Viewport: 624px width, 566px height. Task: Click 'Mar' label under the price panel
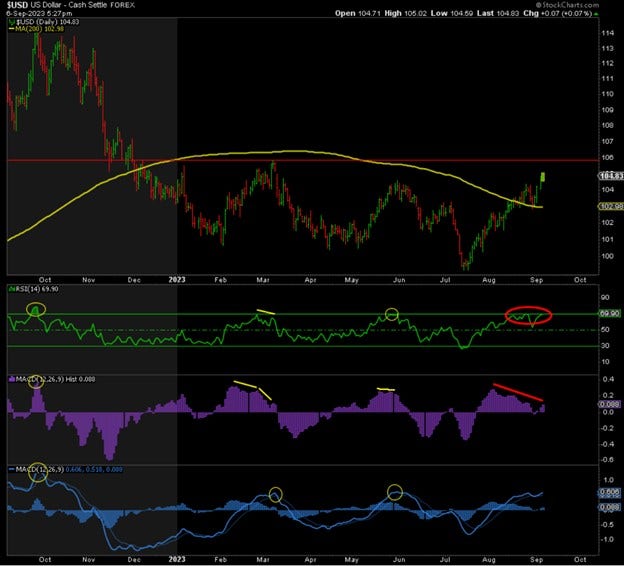(263, 280)
